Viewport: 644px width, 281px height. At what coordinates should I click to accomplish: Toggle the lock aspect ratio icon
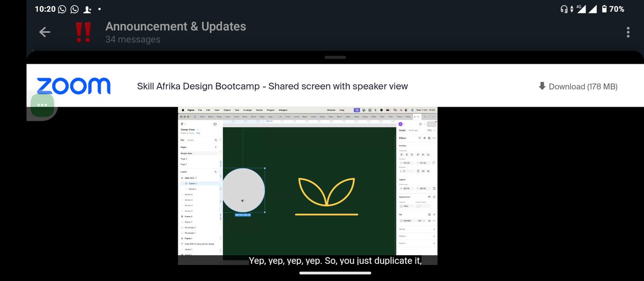(x=434, y=188)
